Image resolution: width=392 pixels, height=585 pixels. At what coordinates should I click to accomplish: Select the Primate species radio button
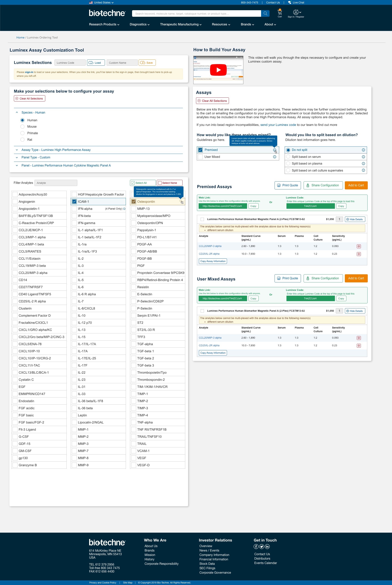(x=23, y=133)
